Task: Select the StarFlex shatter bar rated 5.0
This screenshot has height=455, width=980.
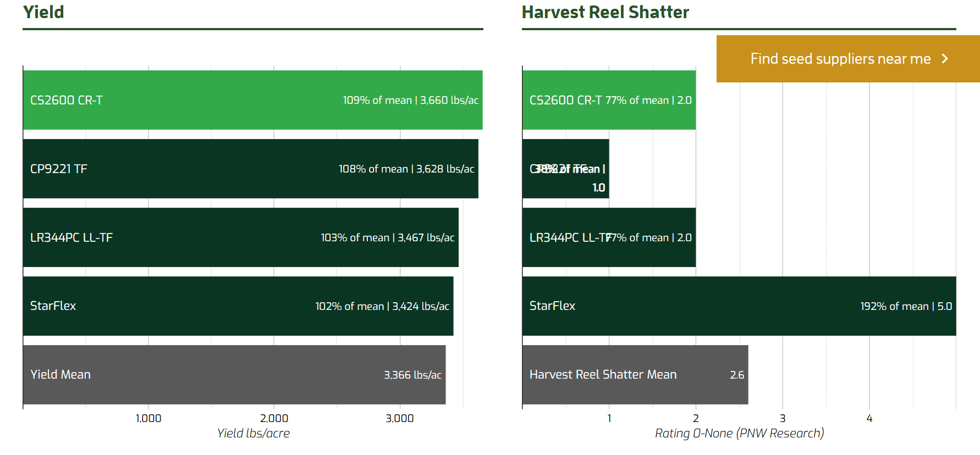Action: pos(739,306)
